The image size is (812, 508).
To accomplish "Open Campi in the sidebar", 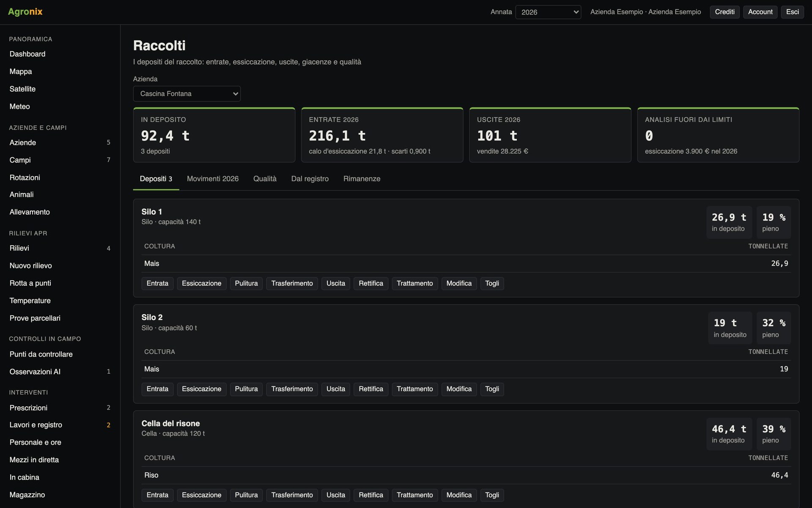I will [x=60, y=160].
